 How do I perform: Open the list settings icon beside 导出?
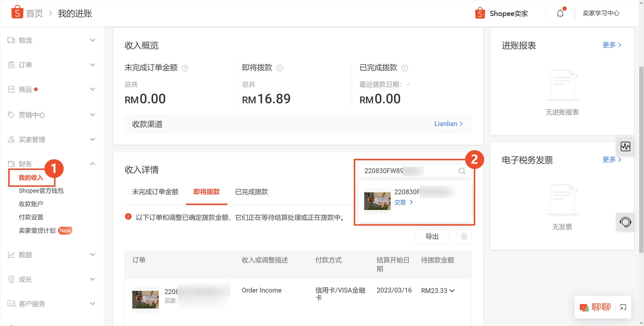tap(464, 236)
